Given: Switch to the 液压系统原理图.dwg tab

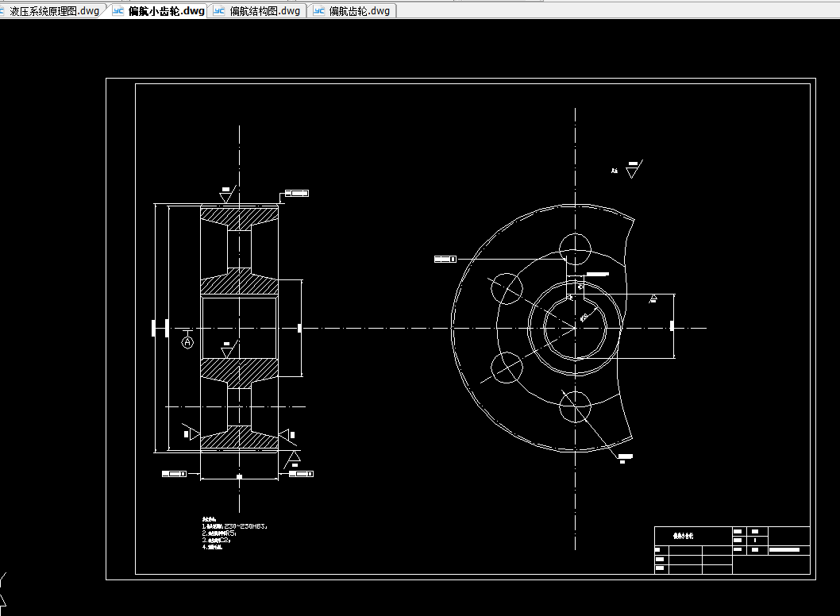Looking at the screenshot, I should point(51,10).
